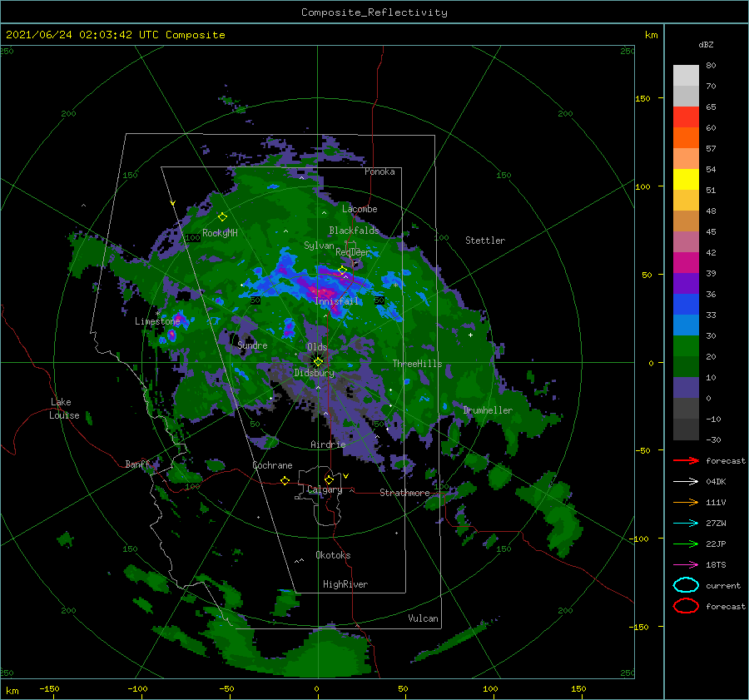Click the RedDeer city label
This screenshot has height=700, width=749.
click(353, 252)
